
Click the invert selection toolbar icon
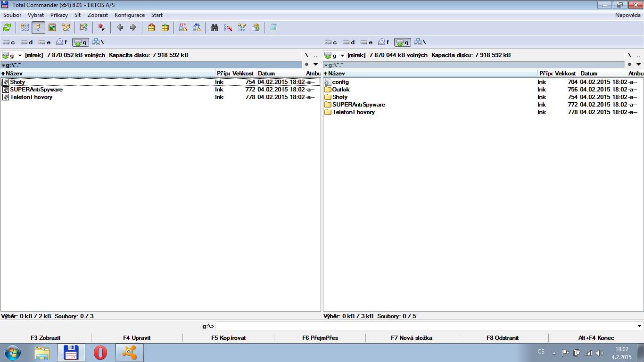[x=83, y=27]
